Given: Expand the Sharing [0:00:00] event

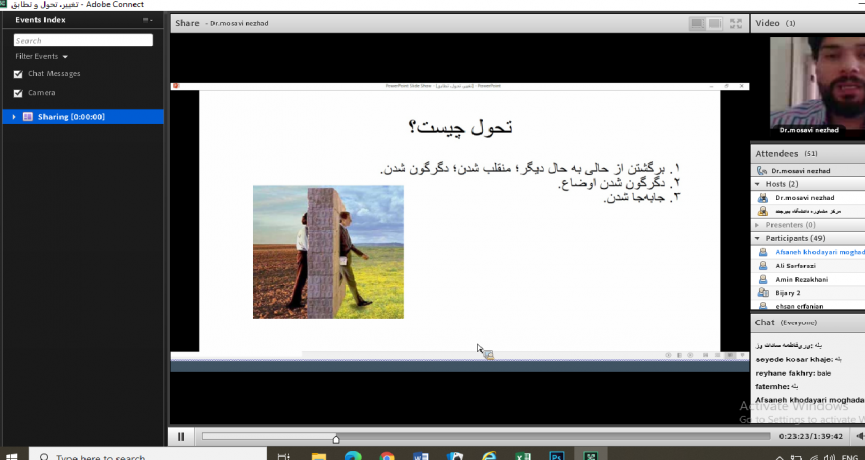Looking at the screenshot, I should 14,117.
